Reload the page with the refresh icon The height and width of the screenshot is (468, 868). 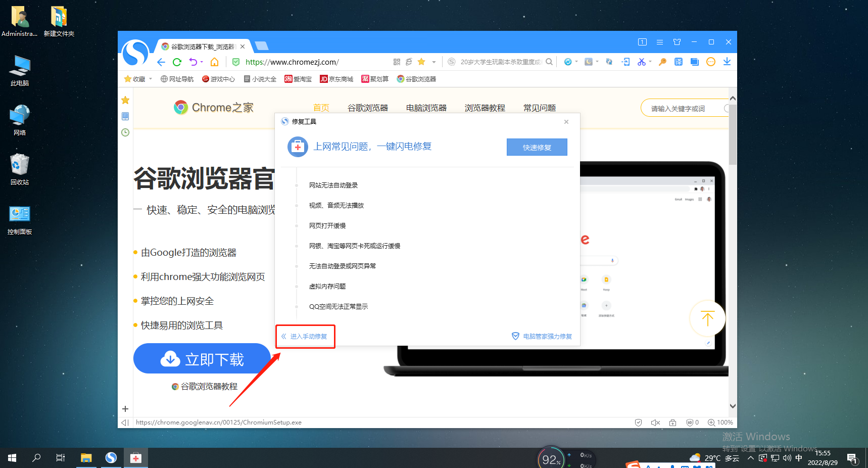(177, 62)
